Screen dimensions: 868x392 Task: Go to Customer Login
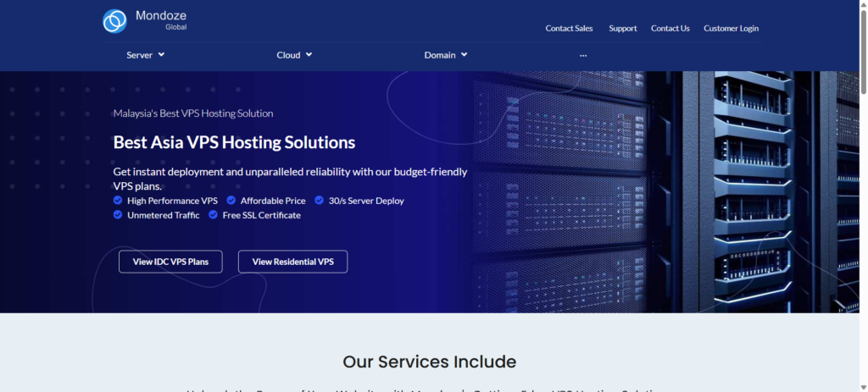click(x=732, y=28)
